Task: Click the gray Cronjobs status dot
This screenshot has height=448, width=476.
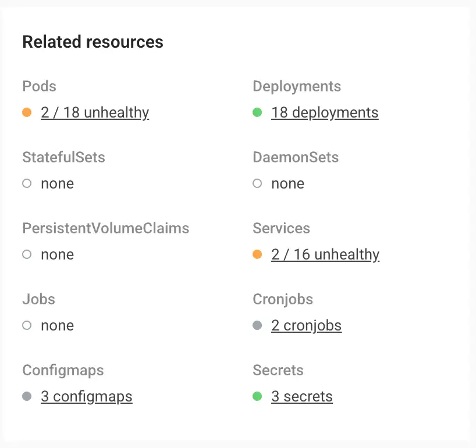Action: (x=257, y=325)
